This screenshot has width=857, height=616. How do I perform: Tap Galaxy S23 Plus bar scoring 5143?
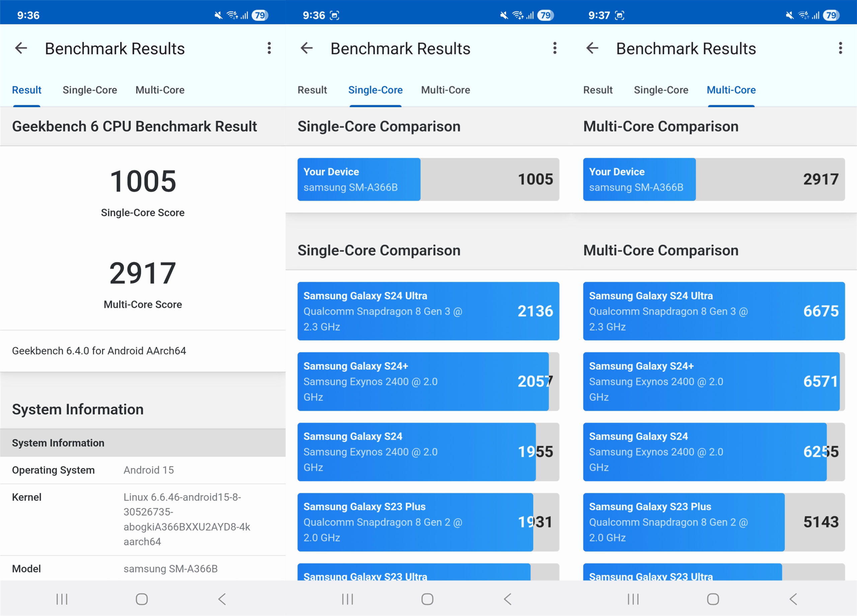[x=714, y=522]
